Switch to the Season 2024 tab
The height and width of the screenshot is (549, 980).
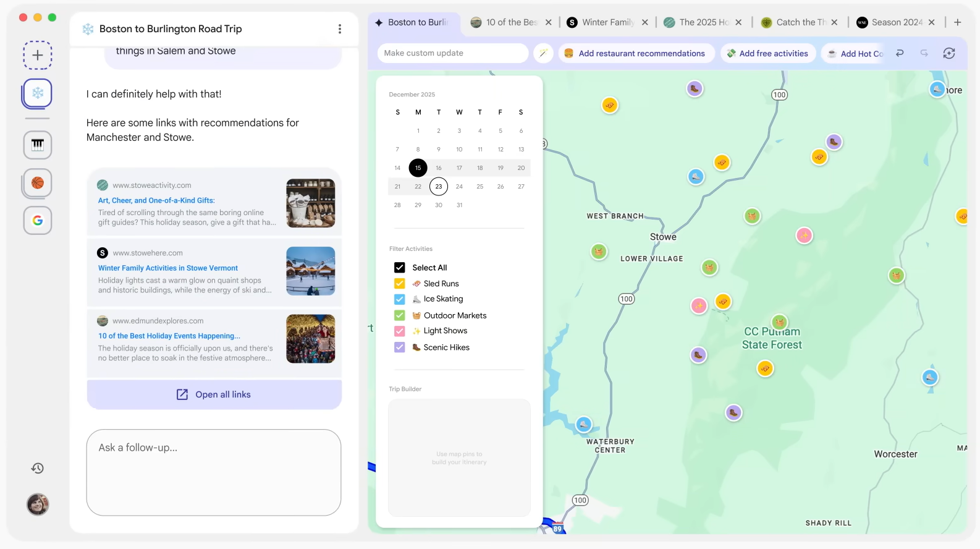(x=896, y=22)
